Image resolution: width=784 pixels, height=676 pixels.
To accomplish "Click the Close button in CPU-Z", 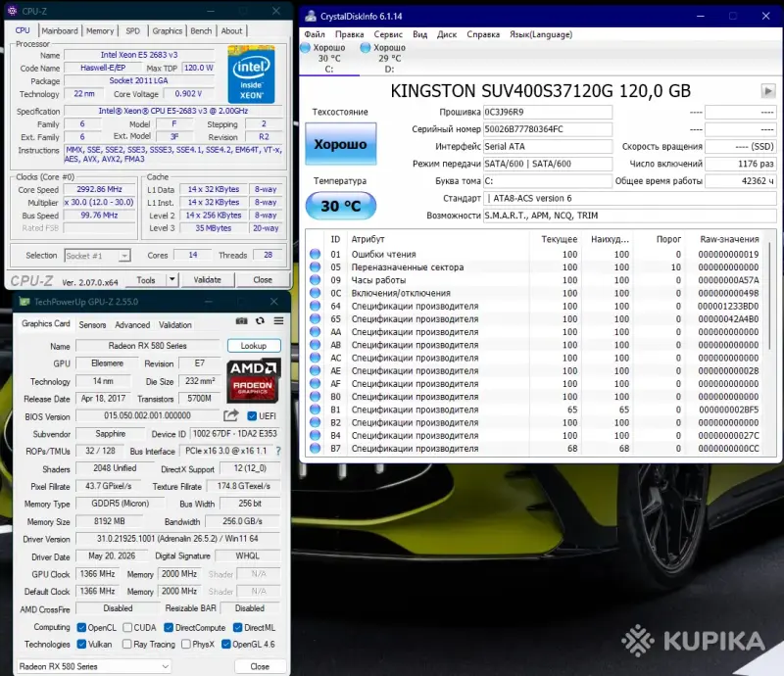I will pyautogui.click(x=263, y=279).
